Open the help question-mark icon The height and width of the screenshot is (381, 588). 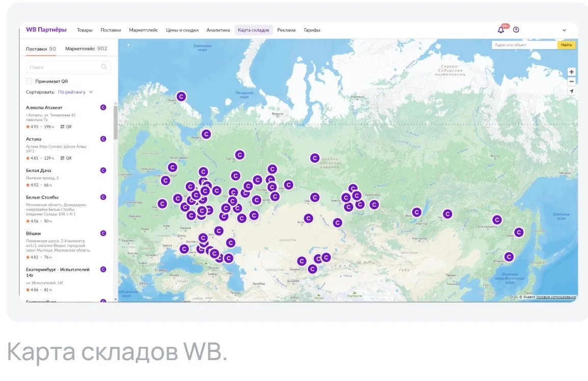pos(516,30)
